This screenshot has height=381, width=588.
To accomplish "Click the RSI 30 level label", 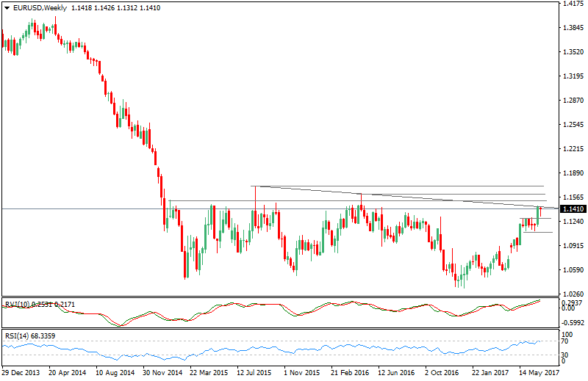I will click(x=566, y=356).
